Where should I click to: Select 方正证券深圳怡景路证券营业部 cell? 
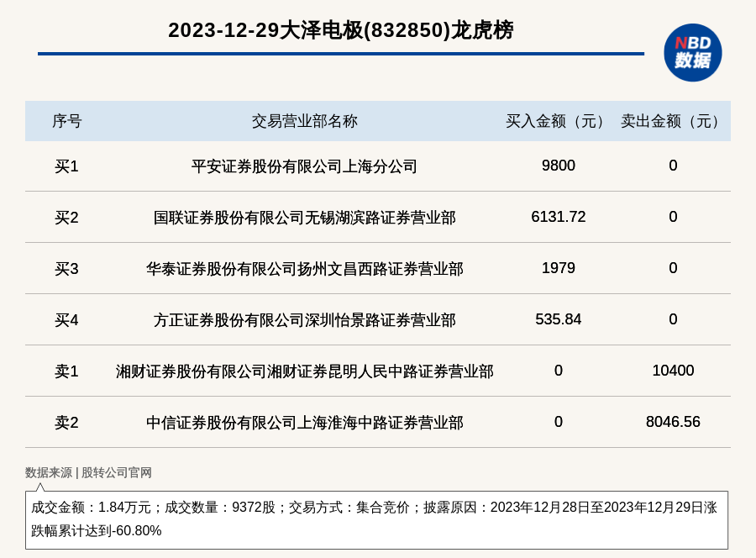305,320
